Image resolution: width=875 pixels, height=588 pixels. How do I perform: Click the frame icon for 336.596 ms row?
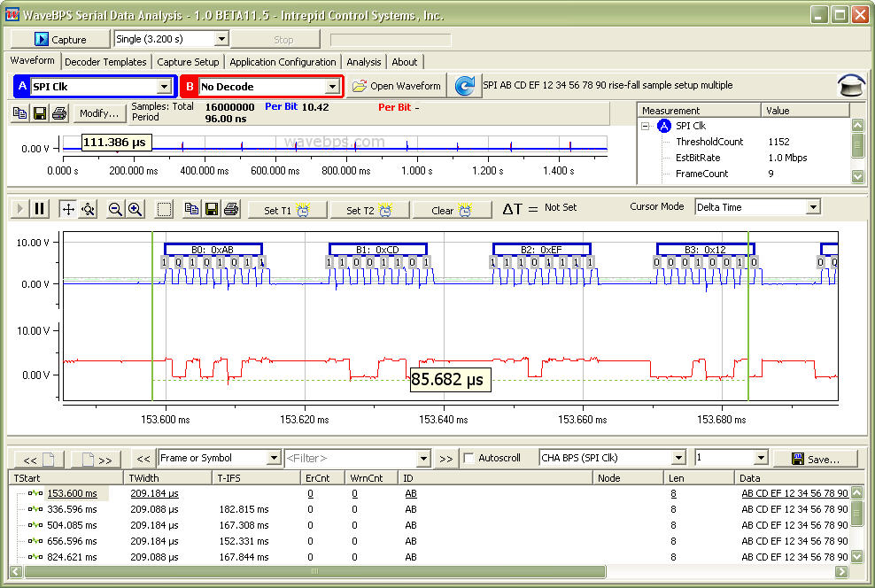click(35, 509)
